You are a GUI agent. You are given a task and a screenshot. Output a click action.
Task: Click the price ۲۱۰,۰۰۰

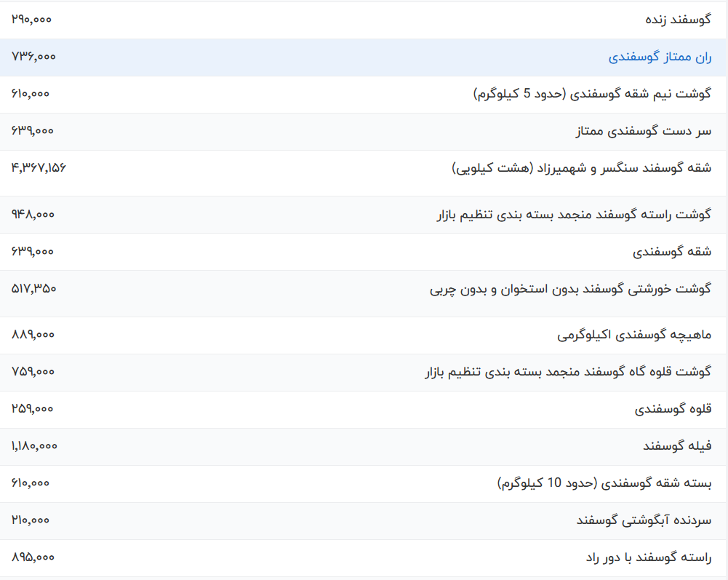tap(30, 520)
